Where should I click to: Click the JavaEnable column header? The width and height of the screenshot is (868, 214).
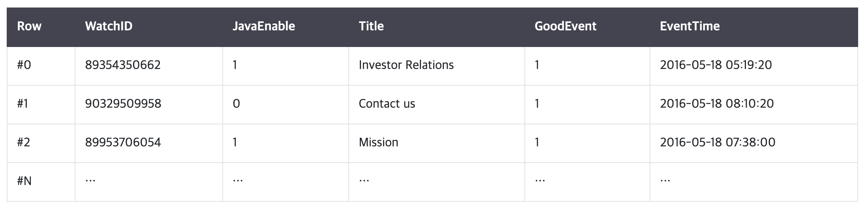tap(263, 26)
